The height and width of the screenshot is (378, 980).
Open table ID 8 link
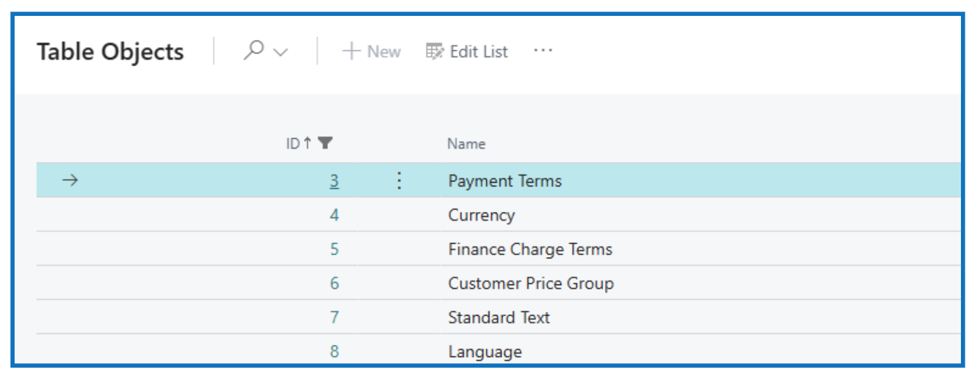[x=334, y=351]
